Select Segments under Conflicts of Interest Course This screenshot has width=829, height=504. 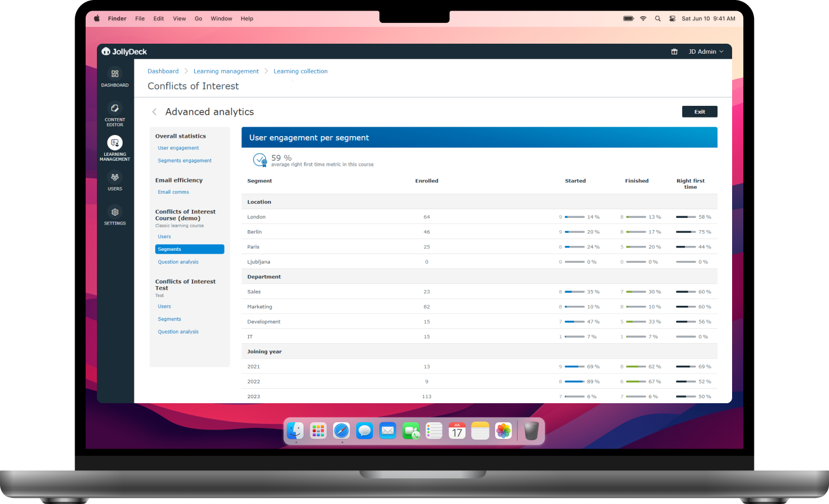[190, 249]
